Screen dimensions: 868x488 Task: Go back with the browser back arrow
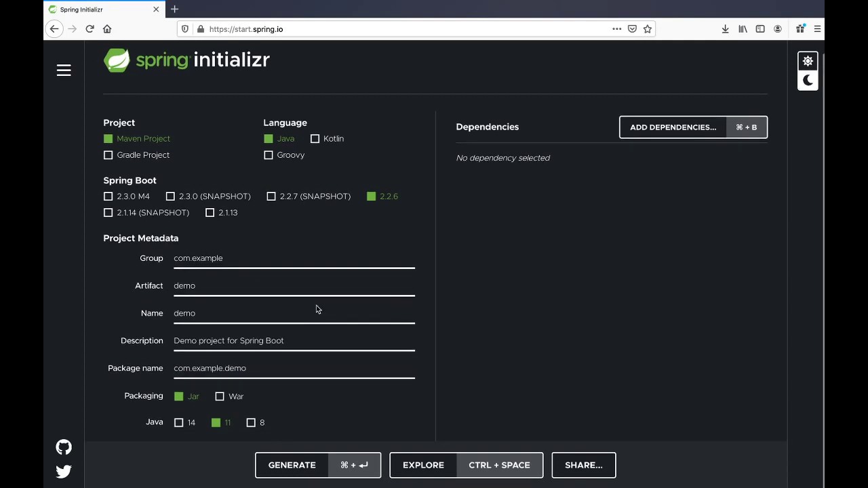coord(54,29)
